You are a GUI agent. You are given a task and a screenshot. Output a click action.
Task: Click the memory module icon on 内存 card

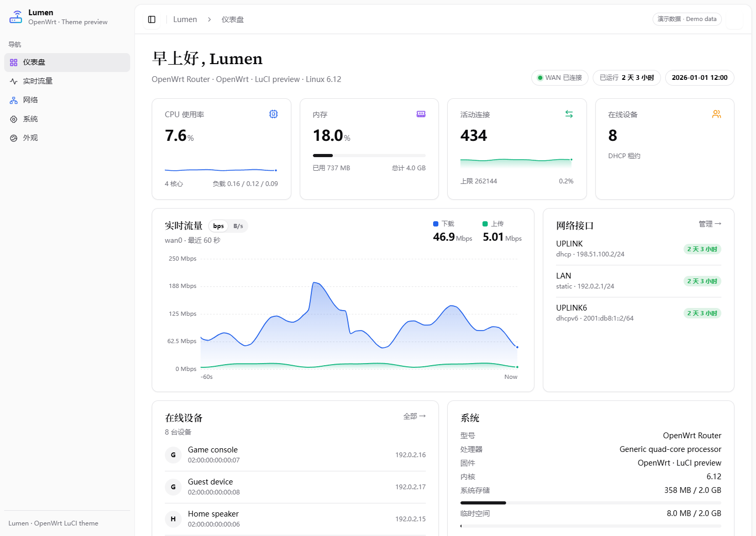click(x=421, y=114)
